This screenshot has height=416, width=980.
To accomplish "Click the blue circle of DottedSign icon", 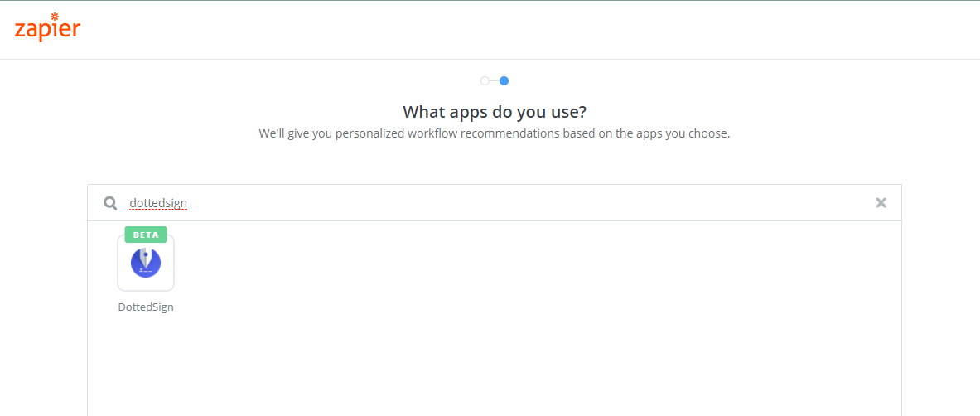I will (146, 263).
